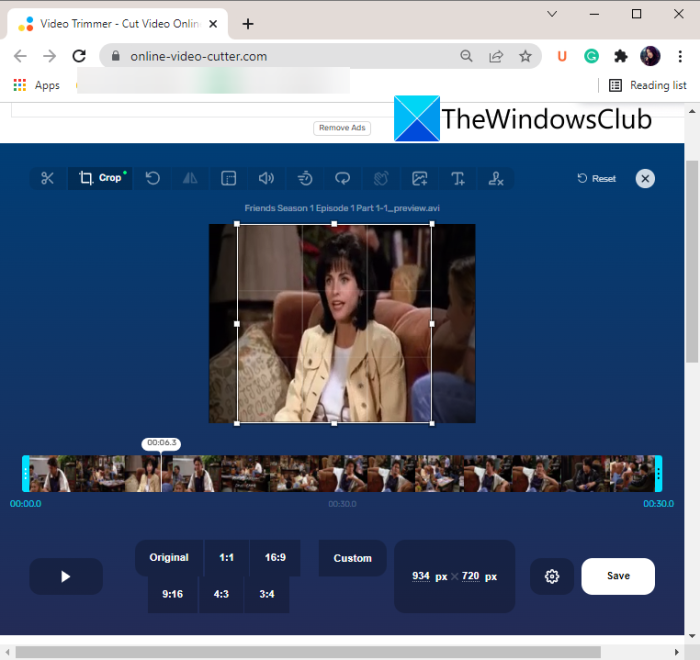
Task: Open the Add text tool
Action: click(x=458, y=178)
